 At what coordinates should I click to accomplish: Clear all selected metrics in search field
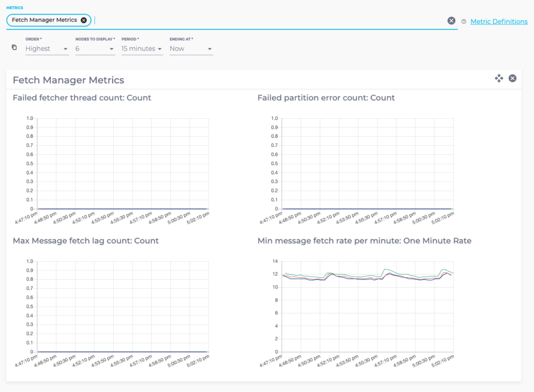451,21
